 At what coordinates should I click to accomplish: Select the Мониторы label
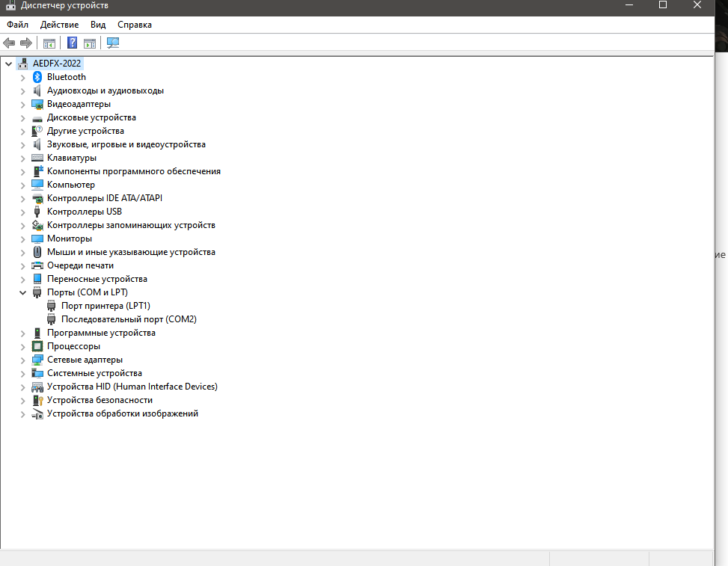pos(70,239)
